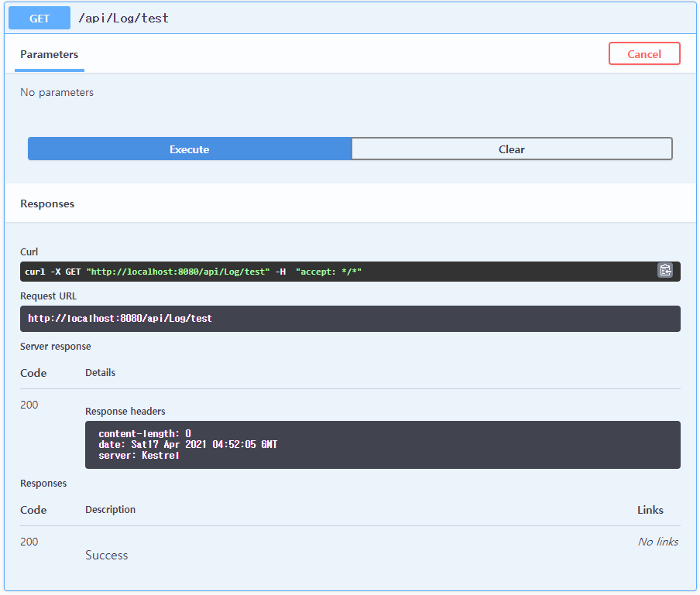The height and width of the screenshot is (595, 700).
Task: Click the No parameters text
Action: 57,92
